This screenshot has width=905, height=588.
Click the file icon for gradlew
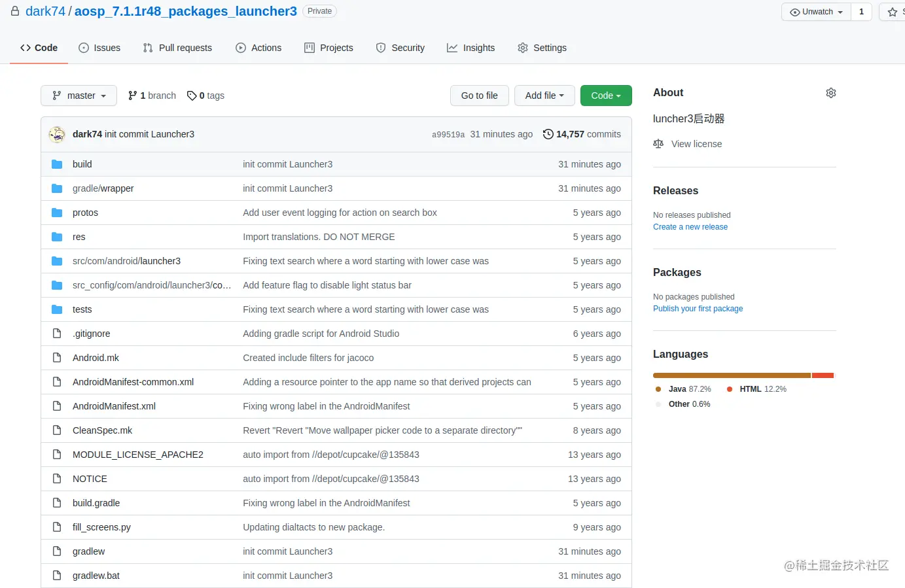point(57,551)
